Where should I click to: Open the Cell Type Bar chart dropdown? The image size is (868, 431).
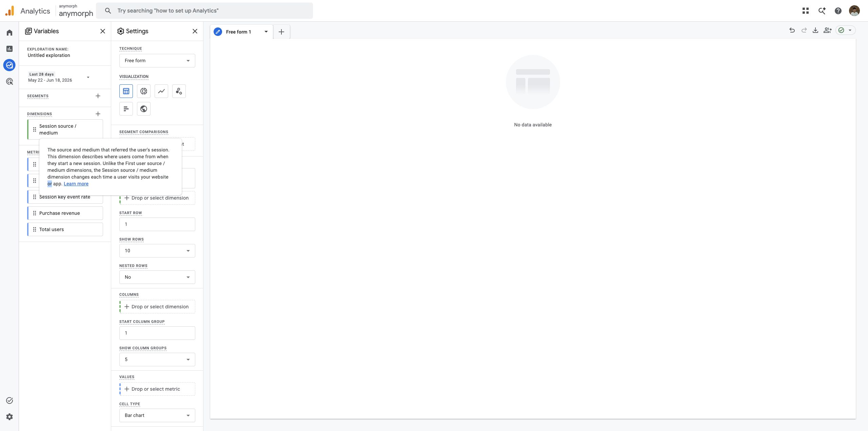click(x=157, y=415)
